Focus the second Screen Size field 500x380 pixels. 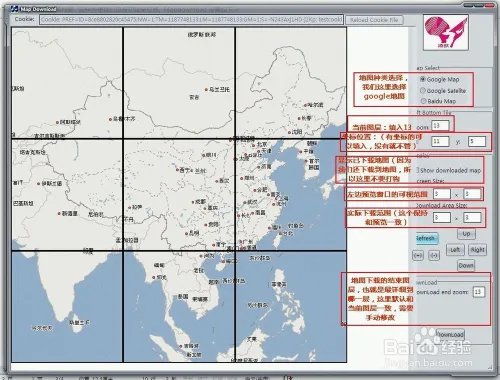472,194
